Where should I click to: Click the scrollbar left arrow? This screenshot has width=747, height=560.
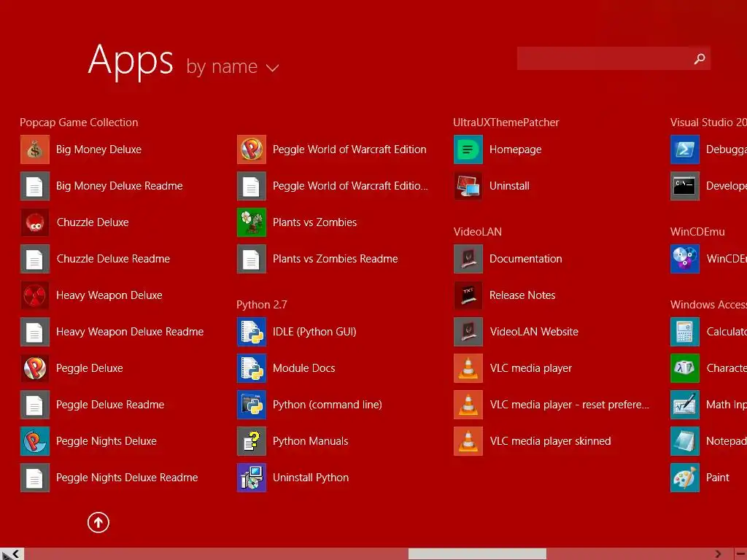[x=16, y=554]
